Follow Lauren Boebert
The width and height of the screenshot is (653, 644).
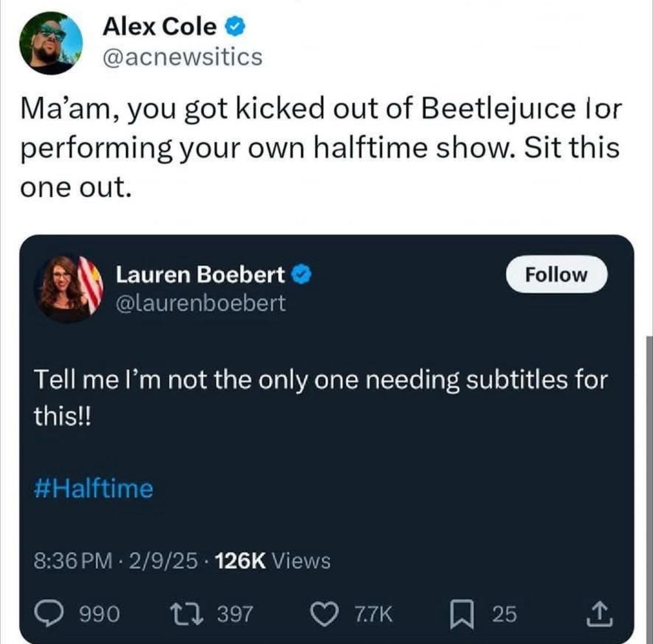[x=556, y=275]
